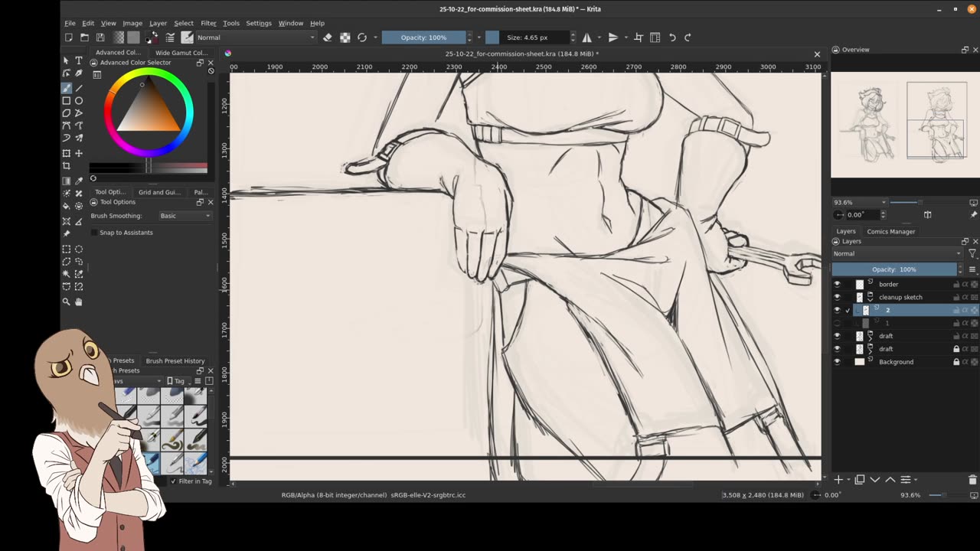The width and height of the screenshot is (980, 551).
Task: Choose the Rectangular Selection tool
Action: click(67, 249)
